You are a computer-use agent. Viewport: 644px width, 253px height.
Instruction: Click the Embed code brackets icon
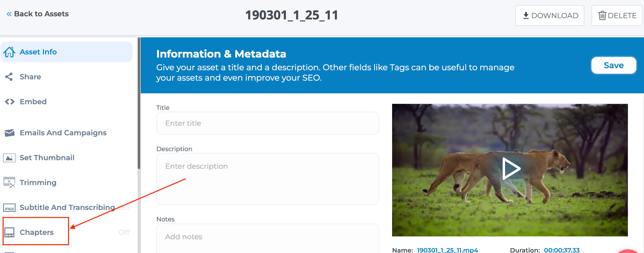pyautogui.click(x=10, y=102)
